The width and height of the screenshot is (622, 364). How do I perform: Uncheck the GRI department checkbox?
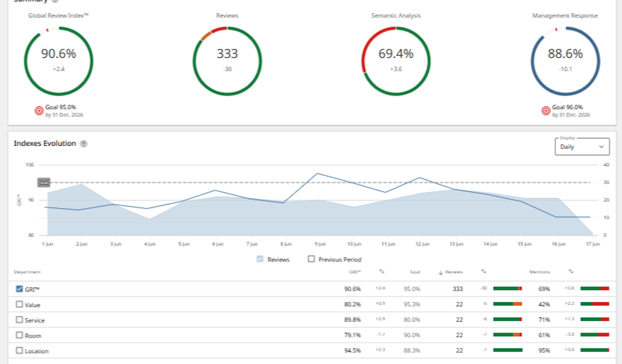19,289
